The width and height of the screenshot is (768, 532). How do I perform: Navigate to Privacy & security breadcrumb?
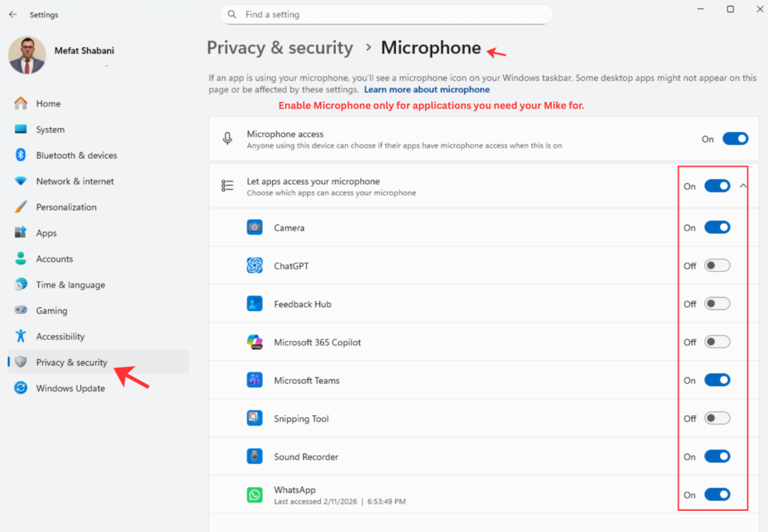[280, 48]
